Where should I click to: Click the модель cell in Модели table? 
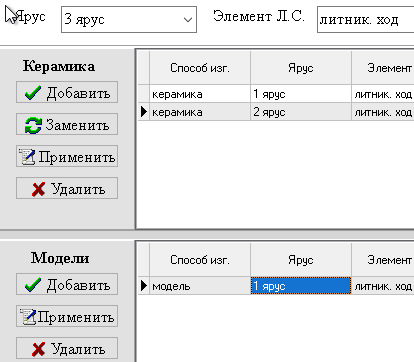(200, 286)
